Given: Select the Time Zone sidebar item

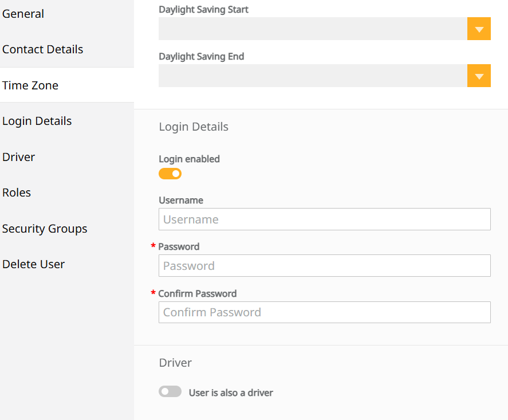Looking at the screenshot, I should pos(30,85).
